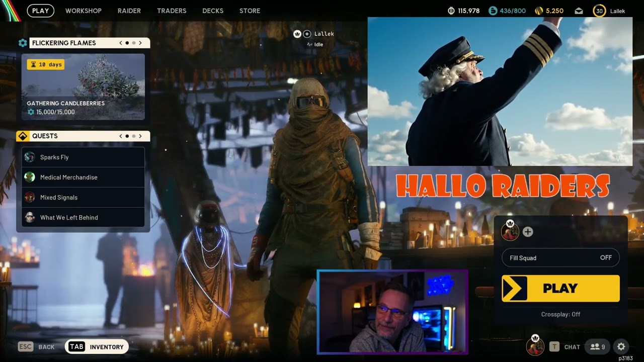Open the Store tab

click(x=250, y=11)
